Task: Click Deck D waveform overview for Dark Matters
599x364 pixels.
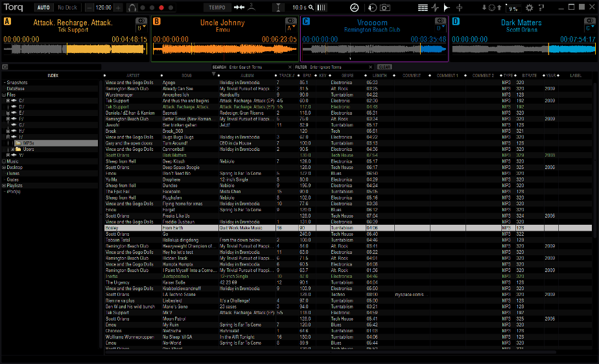Action: 523,49
